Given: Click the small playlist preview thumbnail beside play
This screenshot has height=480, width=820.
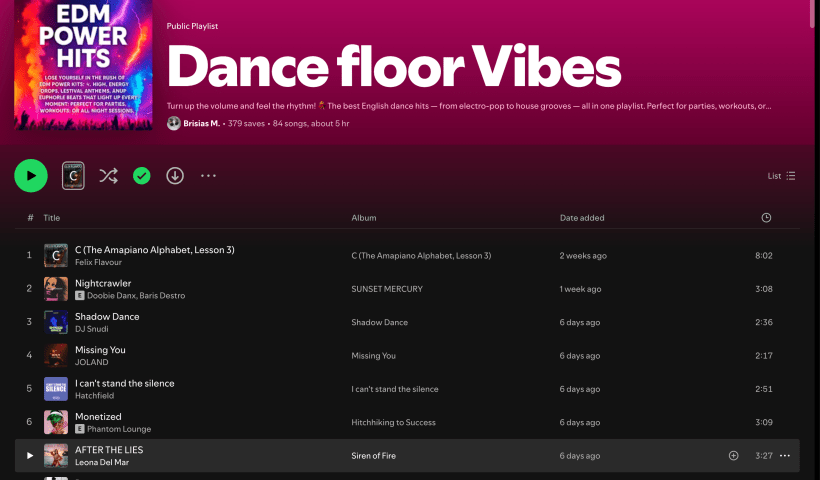Looking at the screenshot, I should (x=73, y=176).
